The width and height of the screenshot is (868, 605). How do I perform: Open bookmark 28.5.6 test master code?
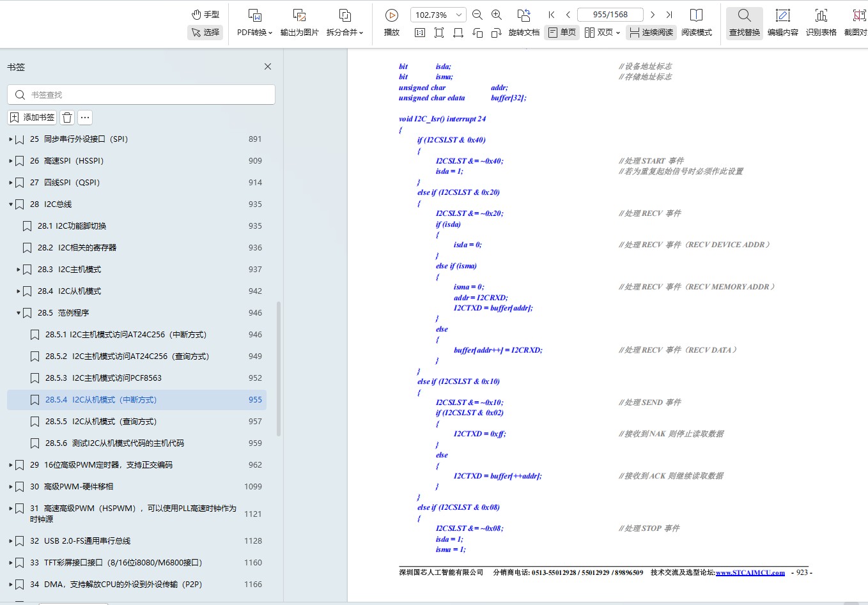[114, 443]
